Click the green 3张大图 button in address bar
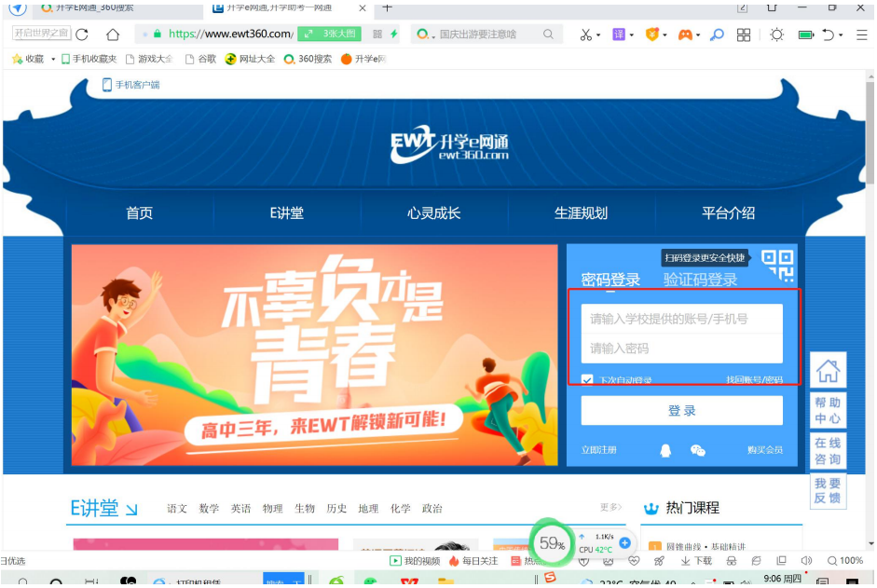Image resolution: width=877 pixels, height=588 pixels. pos(329,34)
